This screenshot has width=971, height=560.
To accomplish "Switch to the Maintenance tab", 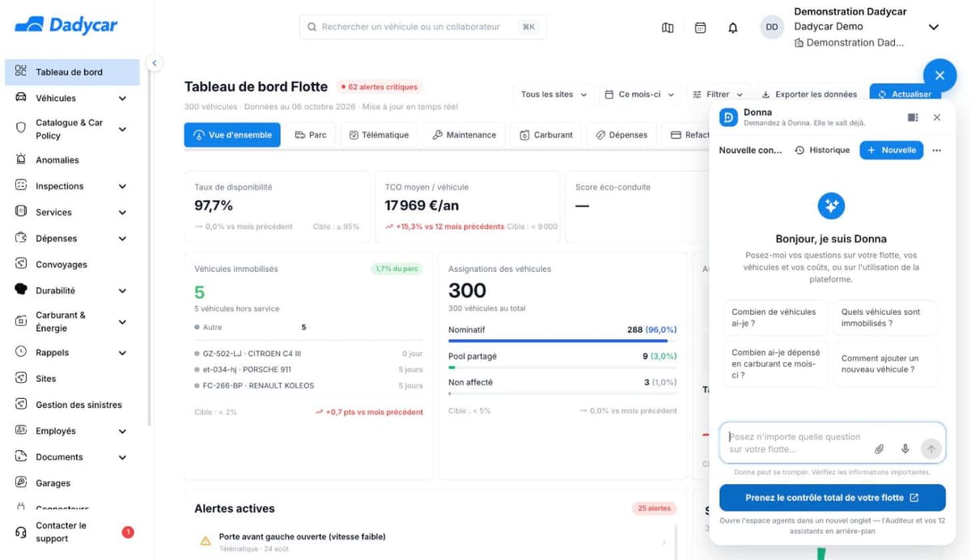I will [x=464, y=135].
